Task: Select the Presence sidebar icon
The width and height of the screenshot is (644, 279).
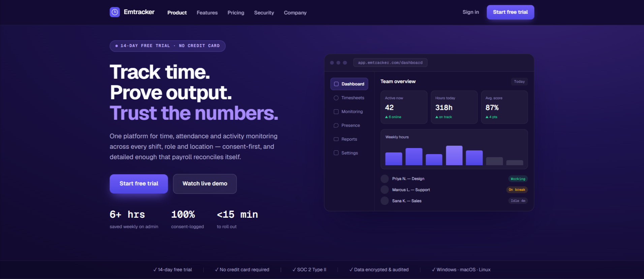Action: click(336, 126)
